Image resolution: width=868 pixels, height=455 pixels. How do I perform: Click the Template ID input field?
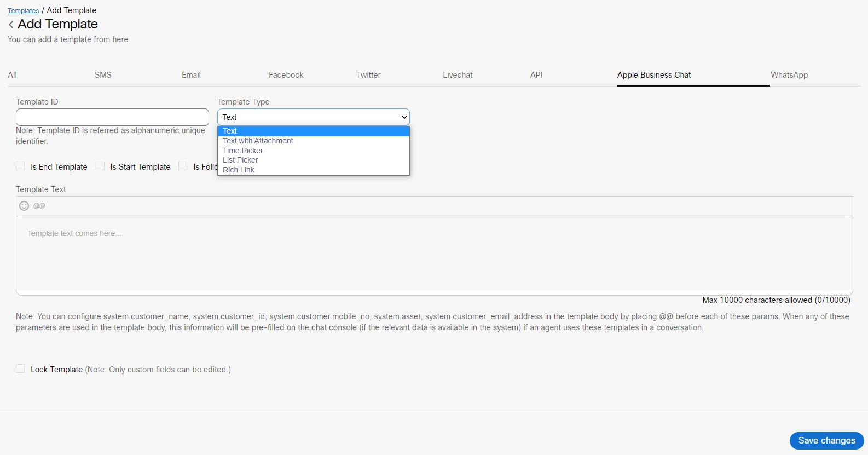point(112,117)
